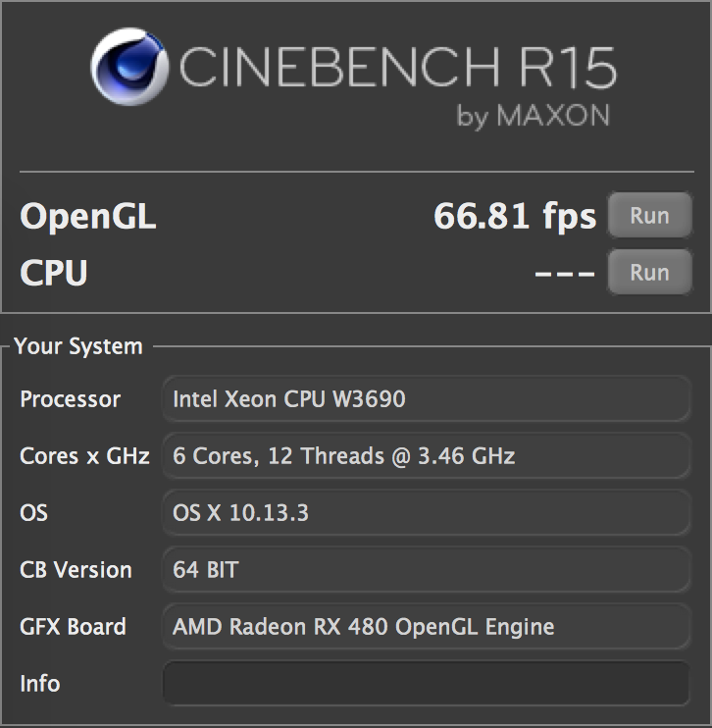Viewport: 712px width, 728px height.
Task: Click the GFX Board label
Action: coord(73,627)
